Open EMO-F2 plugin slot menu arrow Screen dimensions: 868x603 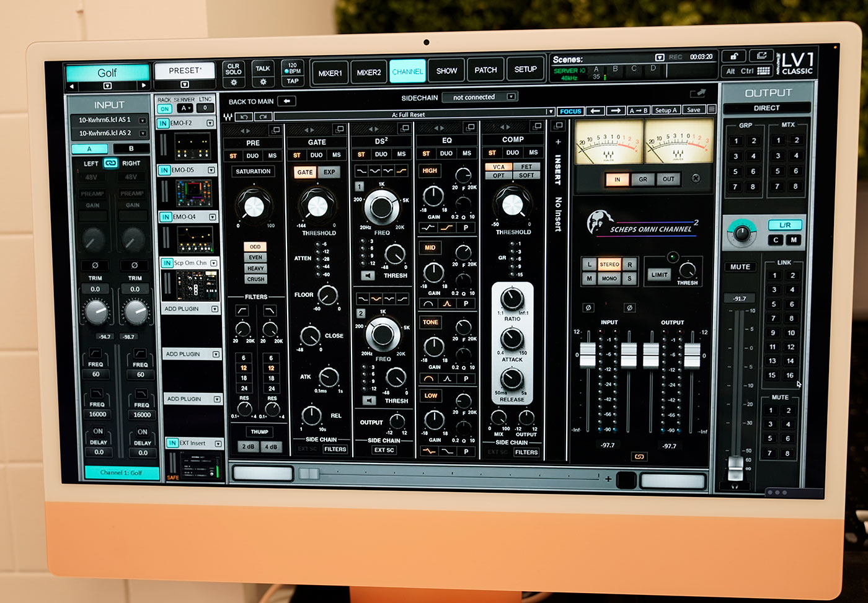point(210,123)
